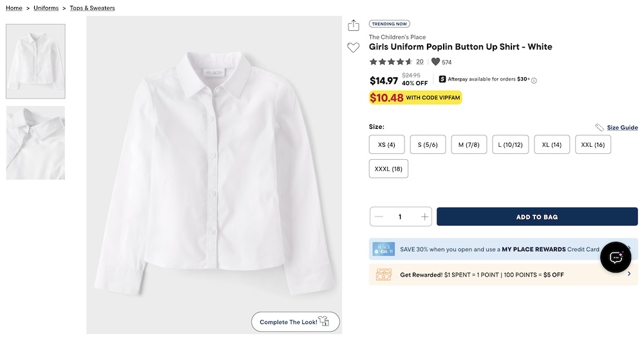
Task: Choose size XXXL (18)
Action: [x=388, y=169]
